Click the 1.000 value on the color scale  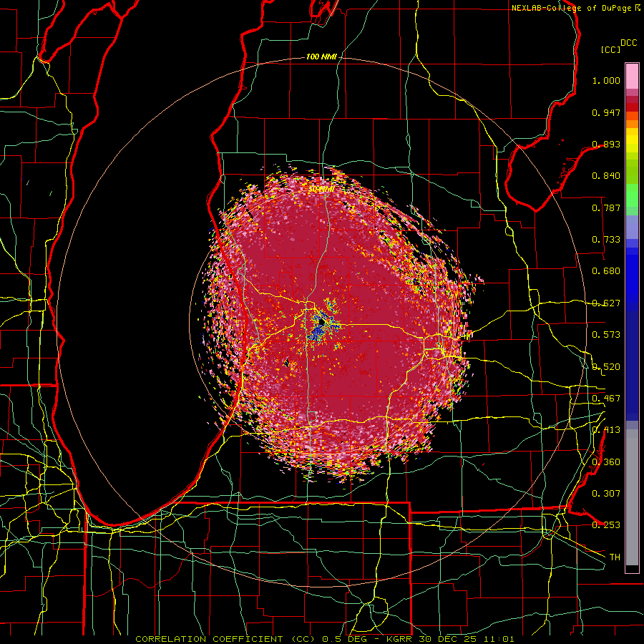pos(606,80)
